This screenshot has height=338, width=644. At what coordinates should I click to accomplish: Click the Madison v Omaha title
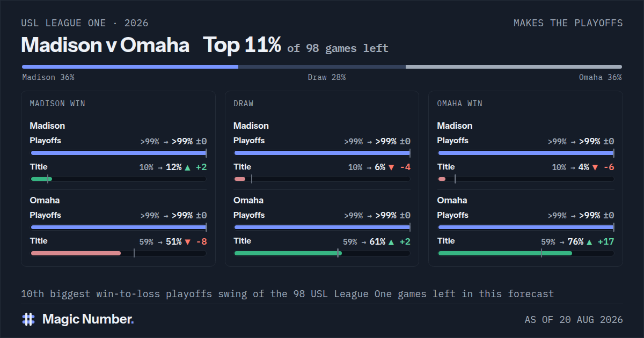coord(105,46)
